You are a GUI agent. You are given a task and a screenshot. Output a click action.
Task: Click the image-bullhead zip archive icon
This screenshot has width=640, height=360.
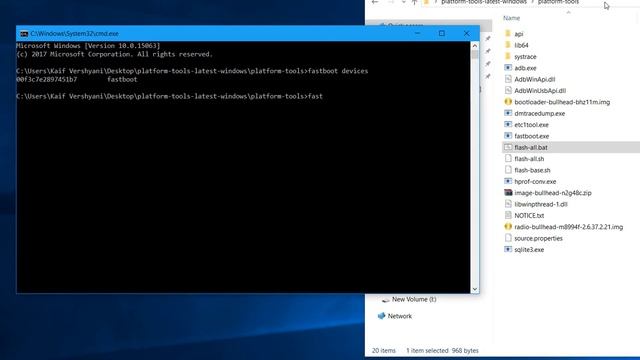click(x=508, y=193)
